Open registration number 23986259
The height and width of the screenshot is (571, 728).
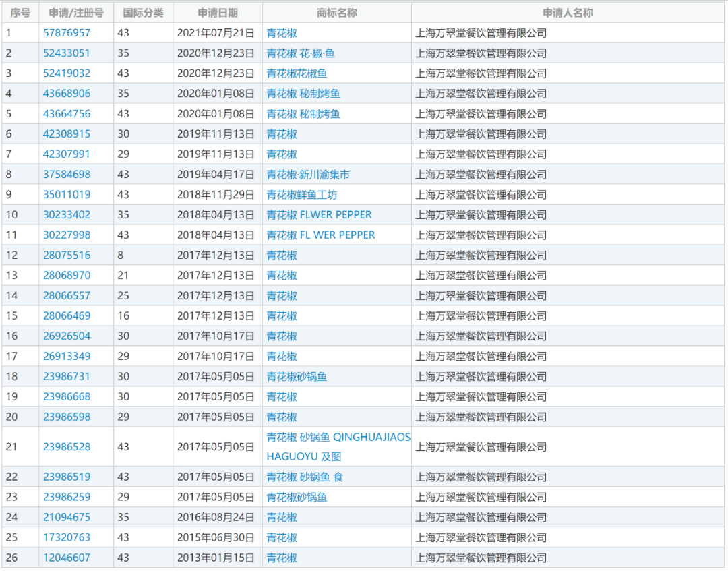point(66,497)
